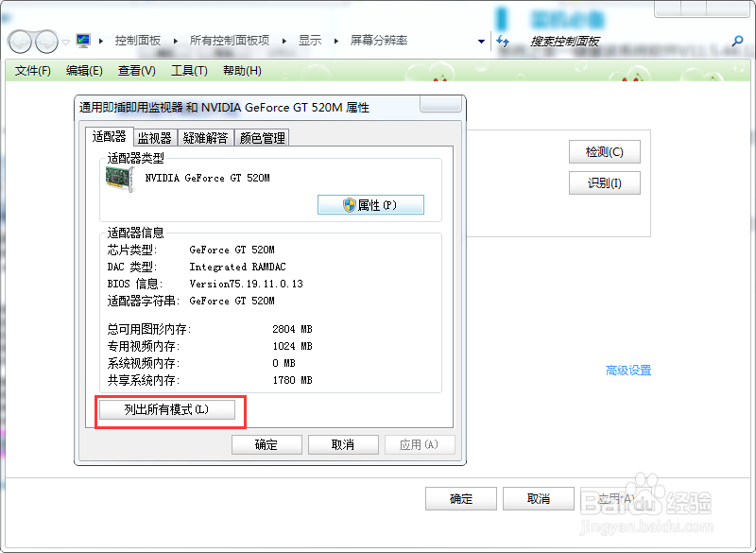The width and height of the screenshot is (756, 553).
Task: Open the recent pages dropdown arrow
Action: pos(66,42)
